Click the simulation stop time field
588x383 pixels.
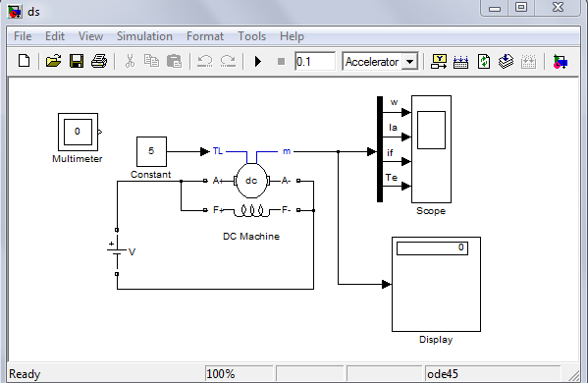(x=315, y=61)
